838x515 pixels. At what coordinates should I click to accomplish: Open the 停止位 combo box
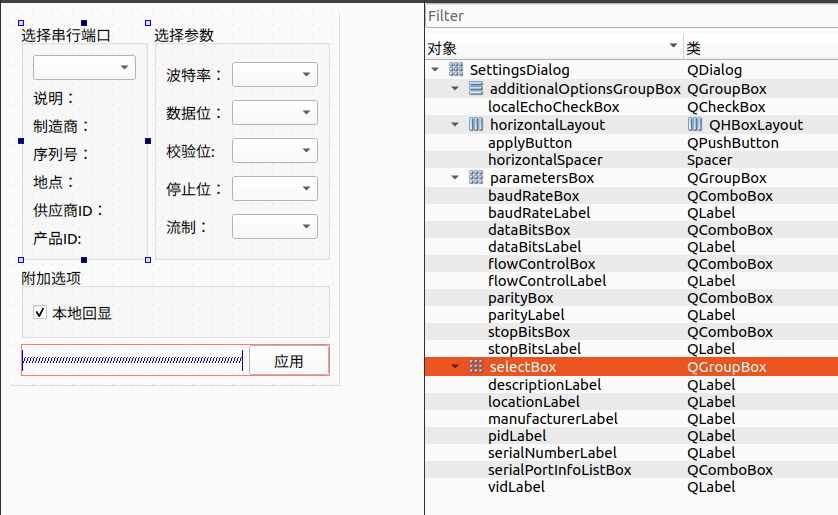pos(275,189)
